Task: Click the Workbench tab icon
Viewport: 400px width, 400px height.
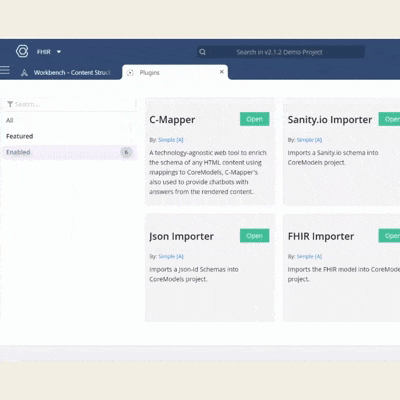Action: 24,73
